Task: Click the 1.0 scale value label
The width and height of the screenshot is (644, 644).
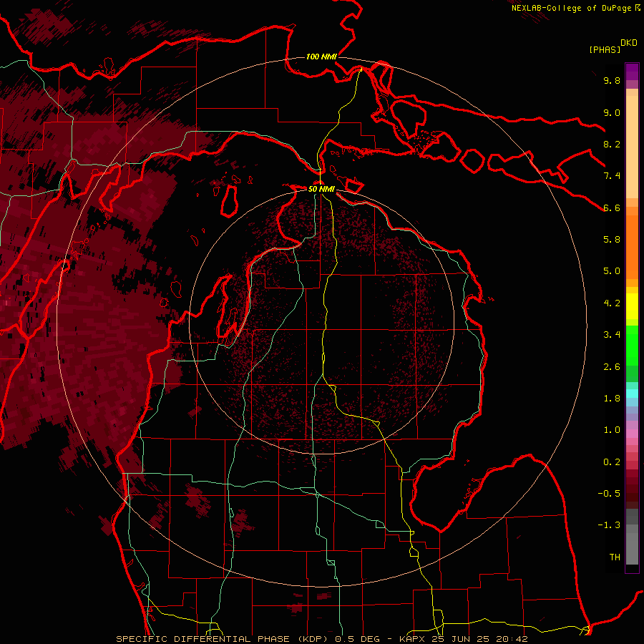Action: pyautogui.click(x=612, y=430)
